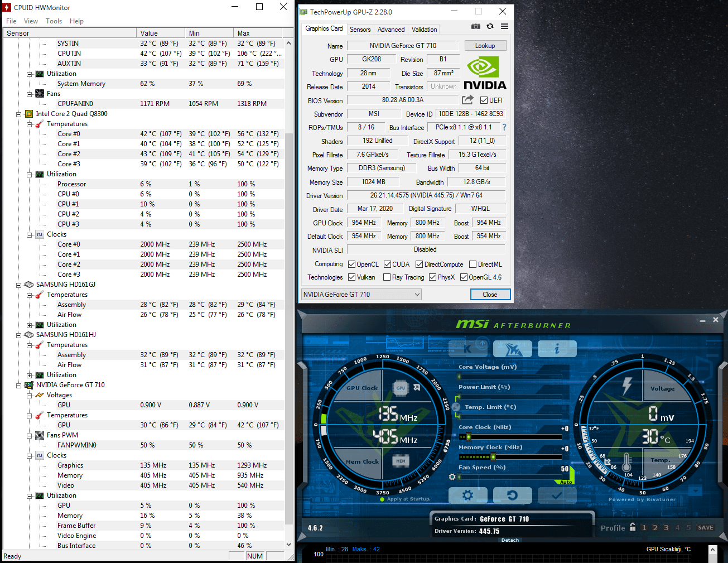Save the current Afterburner profile

[x=705, y=527]
